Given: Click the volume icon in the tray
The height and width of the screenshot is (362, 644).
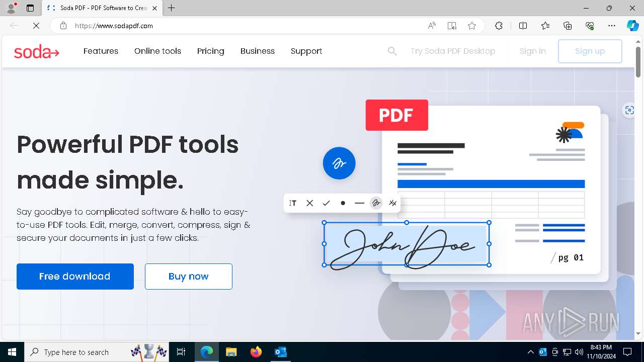Looking at the screenshot, I should click(579, 352).
